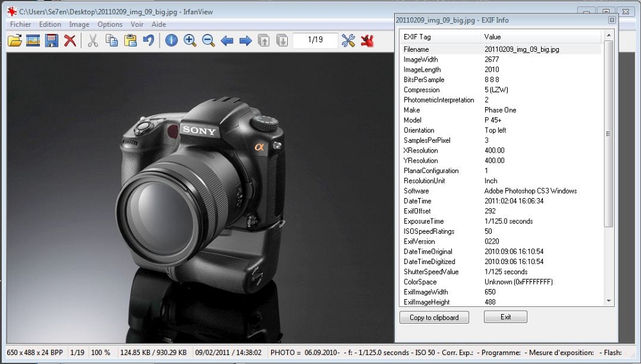This screenshot has height=364, width=641.
Task: Select the Make row
Action: [x=501, y=110]
